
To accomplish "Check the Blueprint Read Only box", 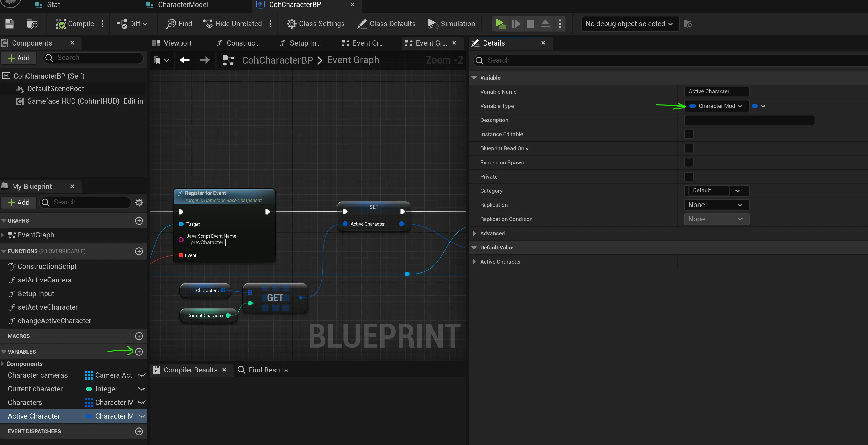I will 689,149.
